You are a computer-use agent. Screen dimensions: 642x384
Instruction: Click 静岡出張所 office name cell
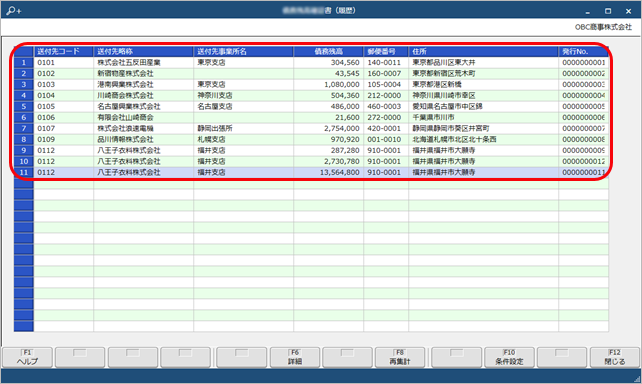coord(243,129)
